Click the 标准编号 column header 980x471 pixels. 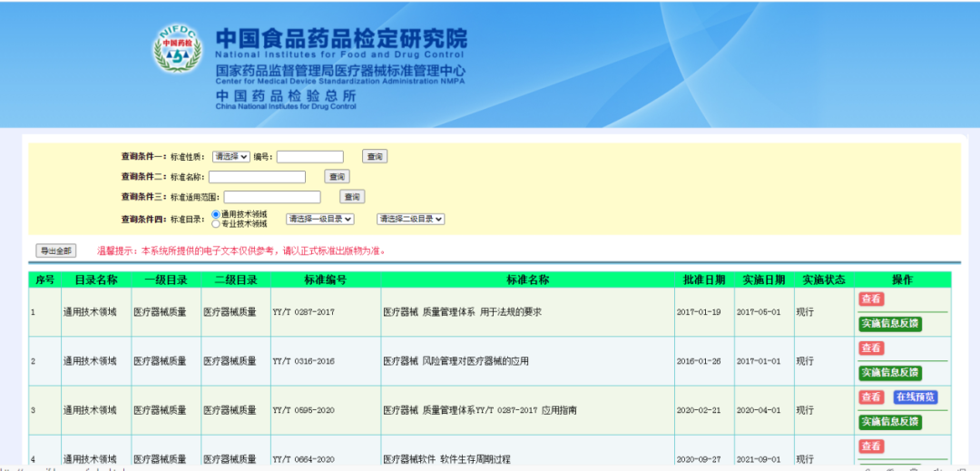point(325,280)
